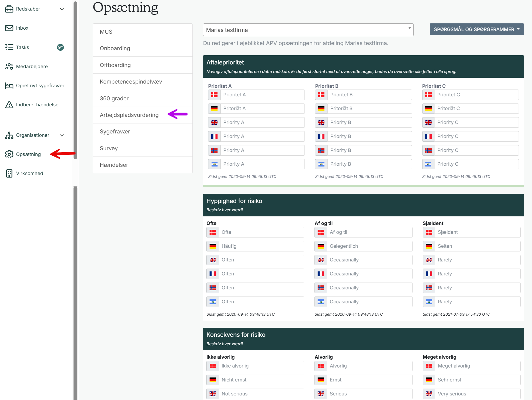This screenshot has height=400, width=532.
Task: Open the MUS settings section
Action: 143,32
